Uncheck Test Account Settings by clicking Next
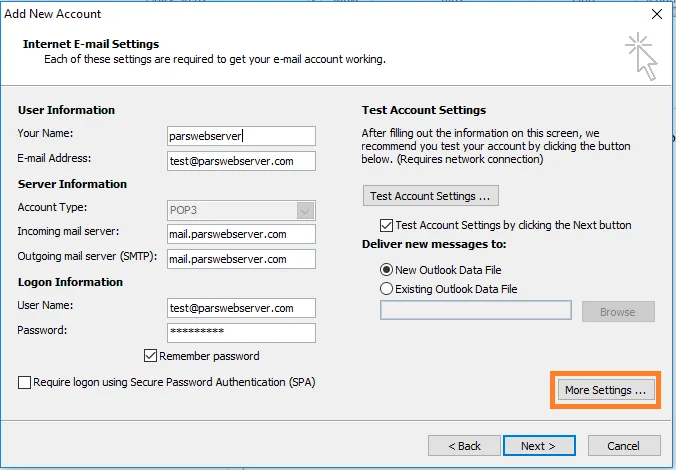 (x=387, y=225)
